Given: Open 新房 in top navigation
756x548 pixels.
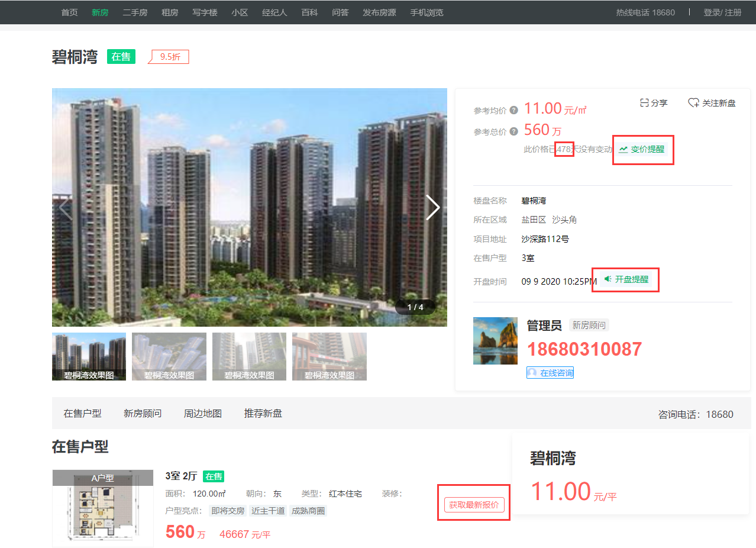Looking at the screenshot, I should [100, 12].
